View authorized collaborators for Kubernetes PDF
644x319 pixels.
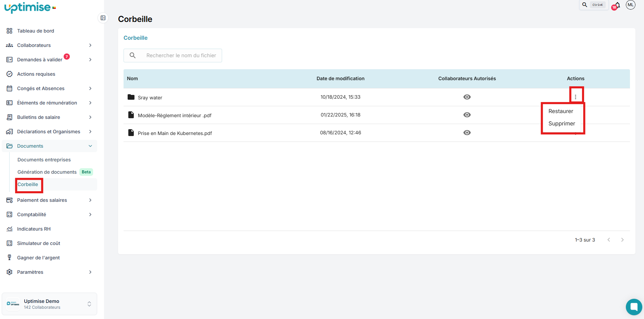(x=467, y=133)
